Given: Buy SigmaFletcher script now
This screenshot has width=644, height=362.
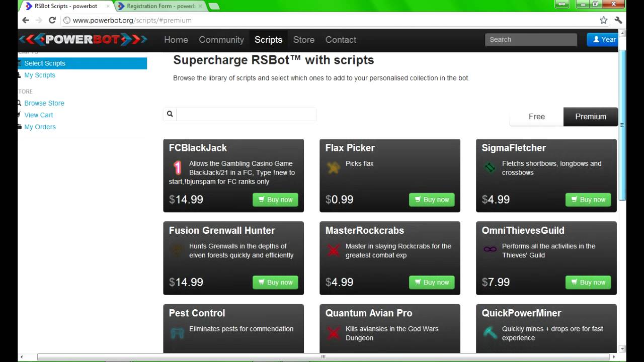Looking at the screenshot, I should pos(588,200).
